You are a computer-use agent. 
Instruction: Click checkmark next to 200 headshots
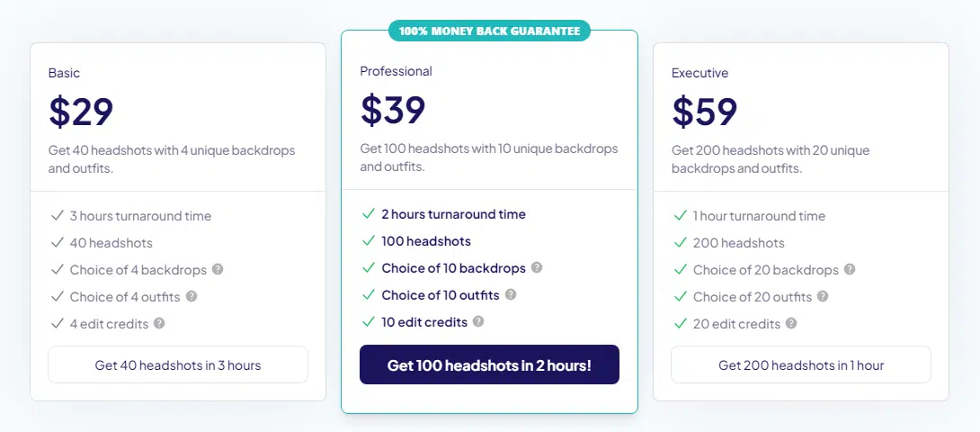coord(680,243)
